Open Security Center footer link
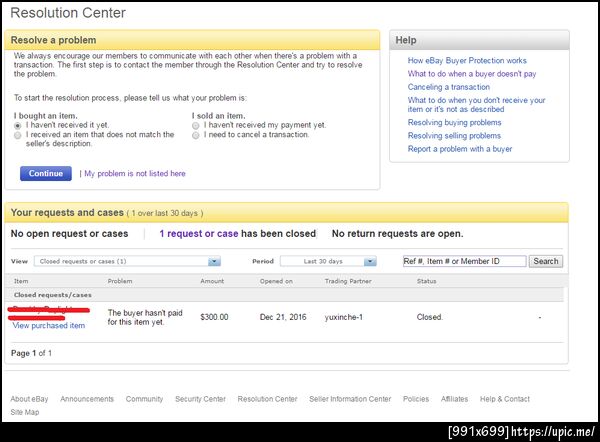The width and height of the screenshot is (600, 442). (200, 399)
